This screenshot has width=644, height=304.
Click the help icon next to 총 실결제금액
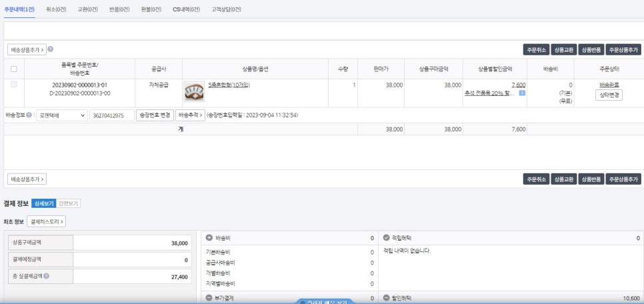coord(46,275)
